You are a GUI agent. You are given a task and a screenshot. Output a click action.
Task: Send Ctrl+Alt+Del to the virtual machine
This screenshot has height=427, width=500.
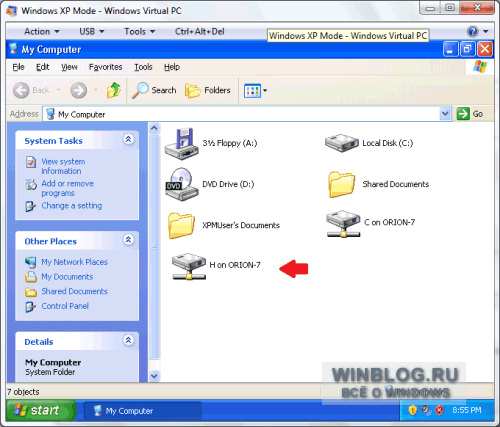point(200,32)
